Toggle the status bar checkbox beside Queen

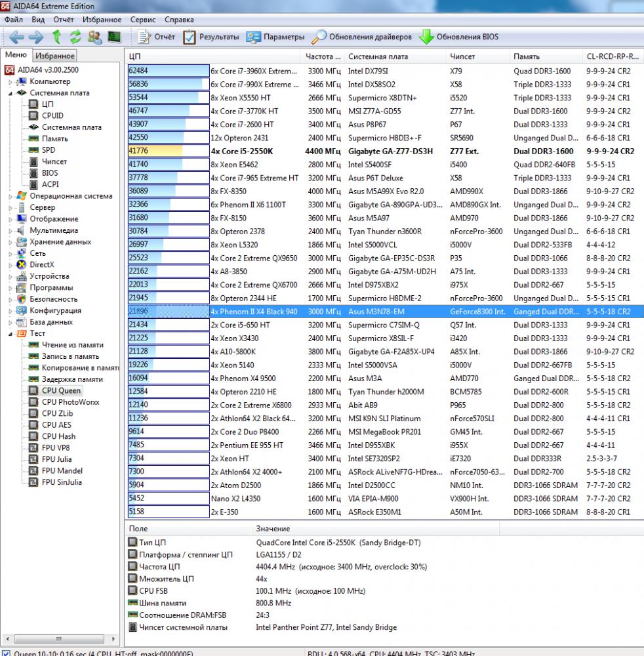tap(6, 653)
